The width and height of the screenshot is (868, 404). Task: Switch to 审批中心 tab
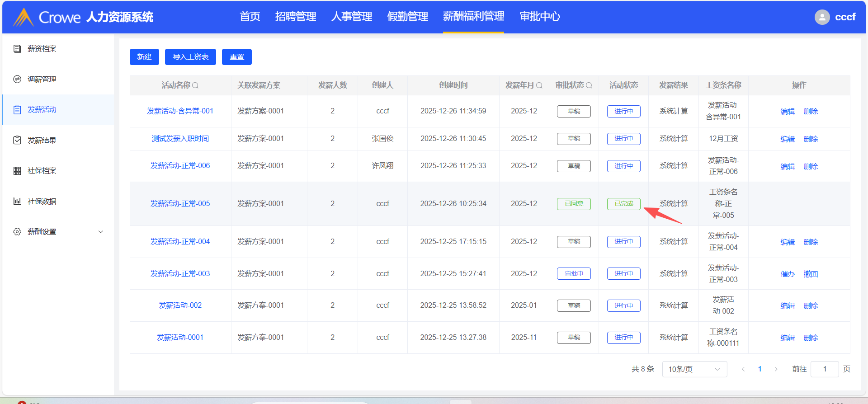(x=540, y=17)
